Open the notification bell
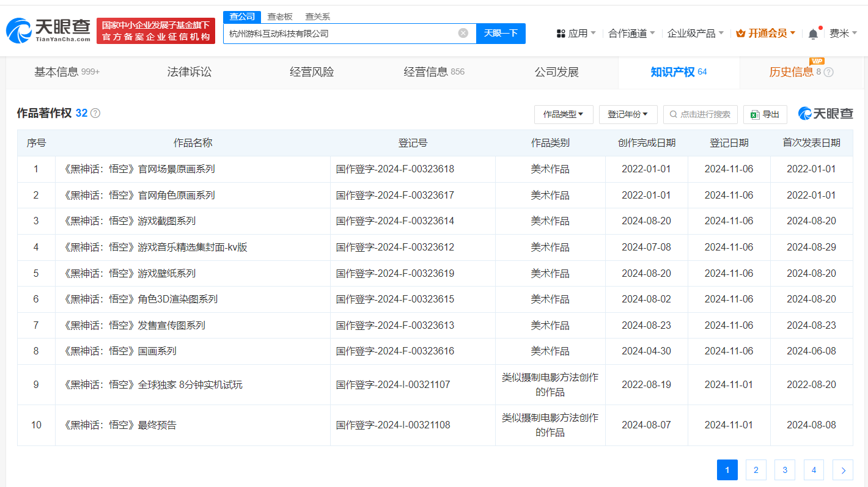The width and height of the screenshot is (868, 487). (x=813, y=33)
